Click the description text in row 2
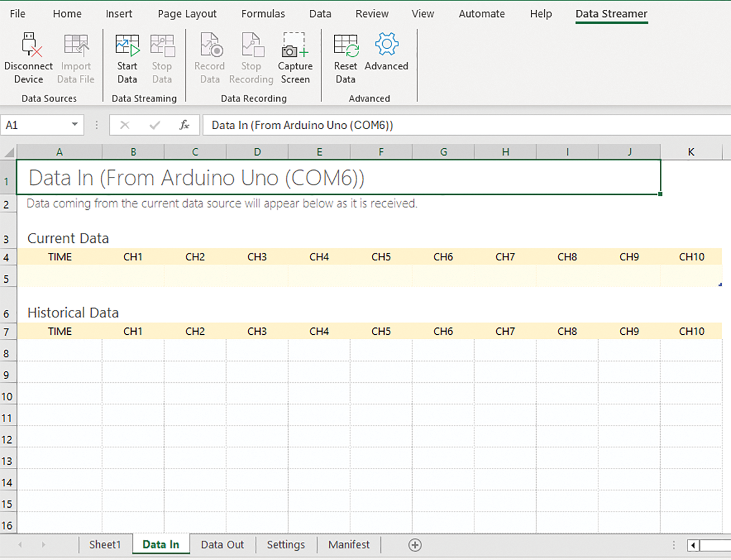 pyautogui.click(x=222, y=203)
